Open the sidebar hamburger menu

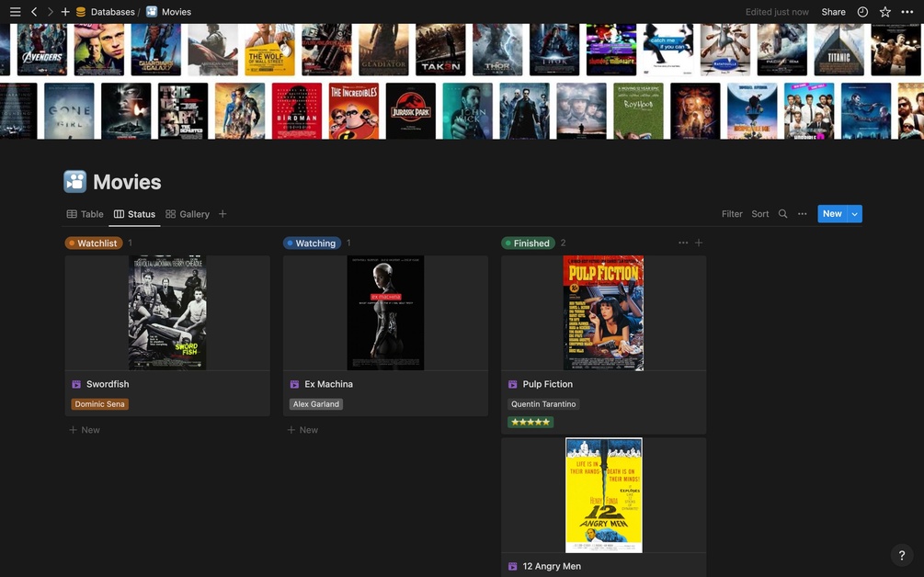(x=16, y=12)
